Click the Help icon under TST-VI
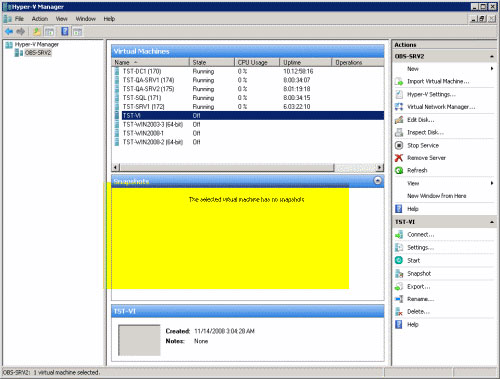 (x=399, y=324)
